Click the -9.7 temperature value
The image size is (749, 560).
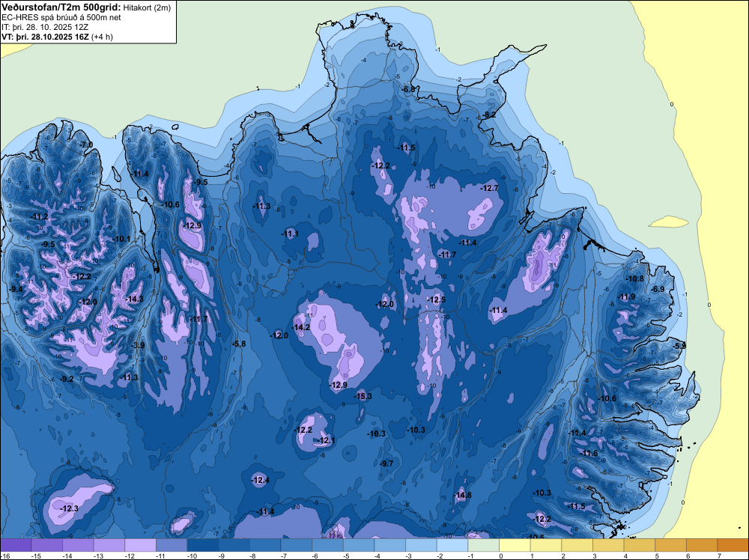click(x=386, y=463)
